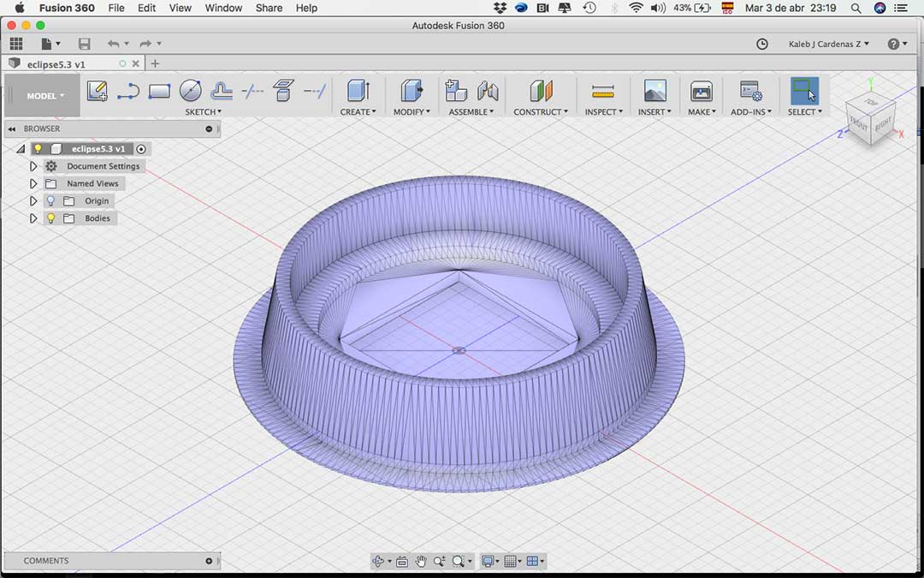Select the Rectangle sketch tool
The width and height of the screenshot is (924, 578).
(159, 91)
